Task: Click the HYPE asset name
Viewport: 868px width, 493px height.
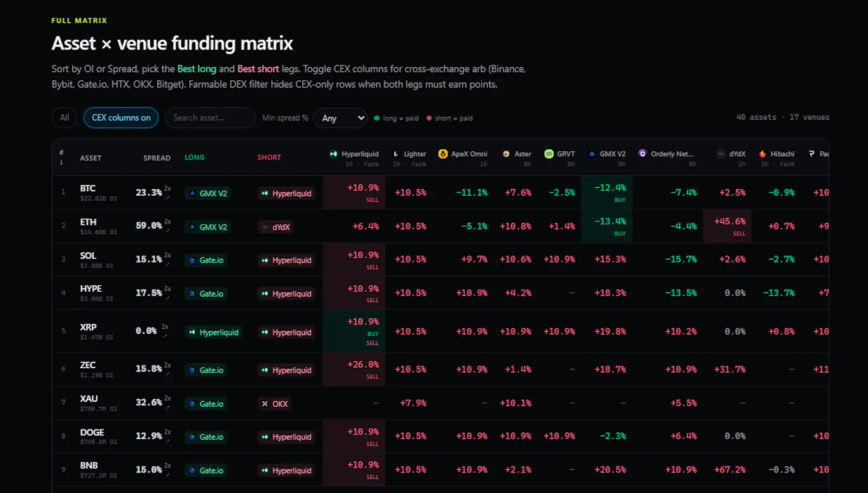Action: [91, 289]
